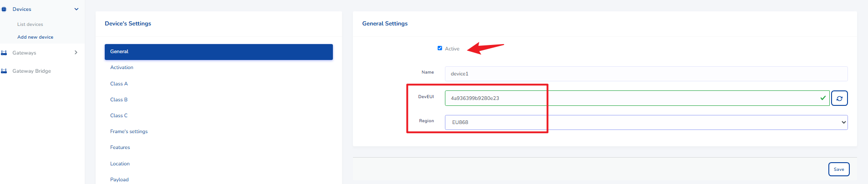Click the Devices chip icon in sidebar
Viewport: 868px width, 184px height.
4,9
